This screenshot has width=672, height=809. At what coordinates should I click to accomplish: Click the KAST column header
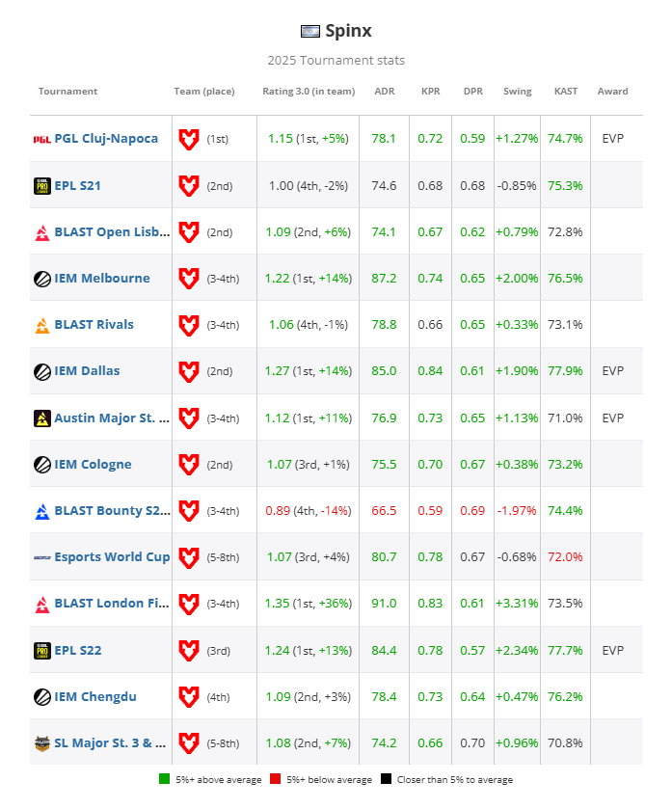point(566,92)
